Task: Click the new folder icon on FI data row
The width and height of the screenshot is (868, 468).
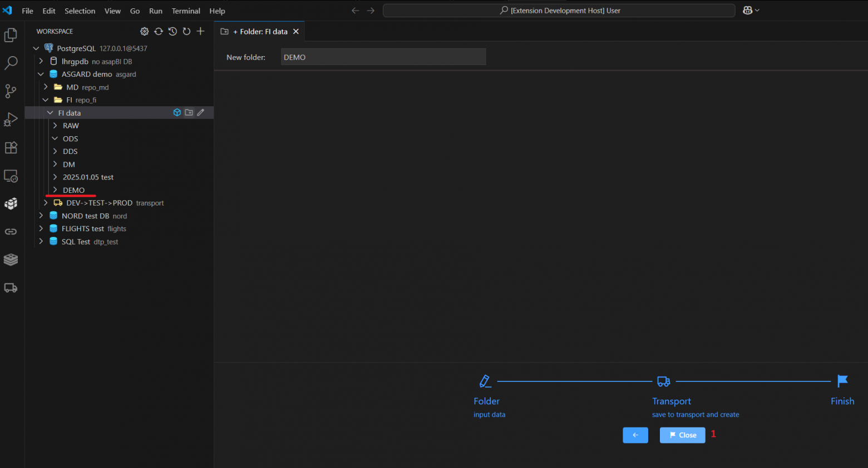Action: click(x=189, y=113)
